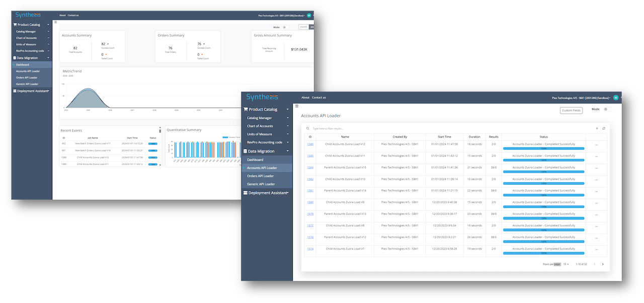This screenshot has height=303, width=644.
Task: Click the progress bar for Child Accounts Zuora Load V12
Action: click(x=543, y=148)
